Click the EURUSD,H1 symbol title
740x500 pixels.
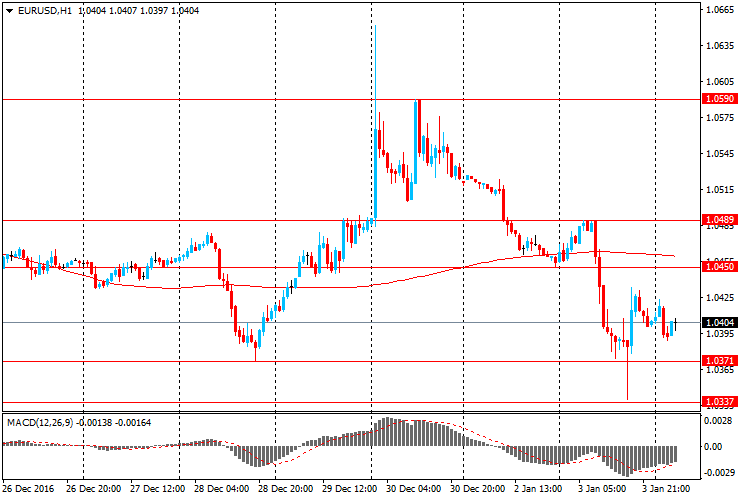click(x=45, y=10)
